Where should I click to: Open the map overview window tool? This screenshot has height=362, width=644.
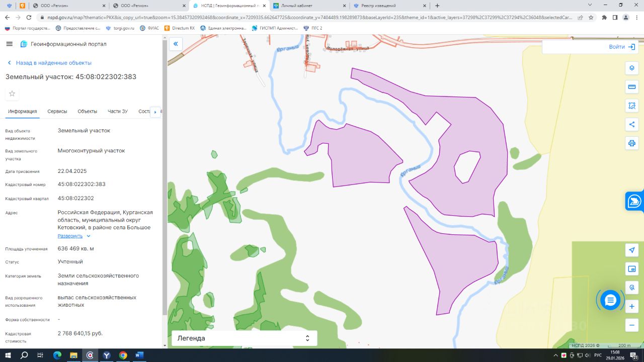coord(632,269)
